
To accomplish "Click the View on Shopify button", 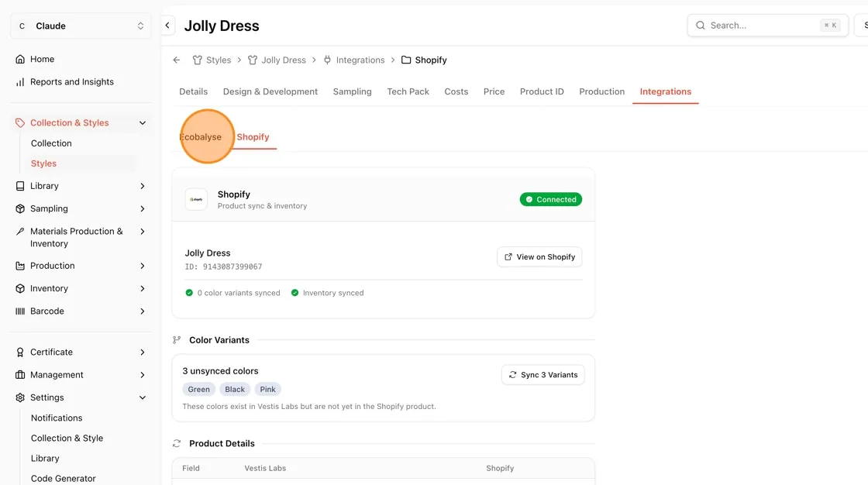I will 539,257.
